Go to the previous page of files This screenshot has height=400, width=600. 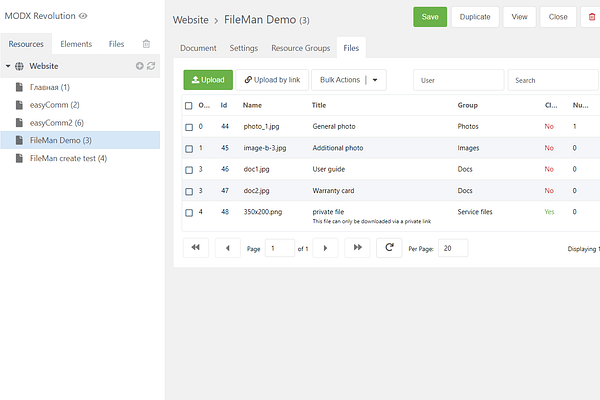coord(228,248)
